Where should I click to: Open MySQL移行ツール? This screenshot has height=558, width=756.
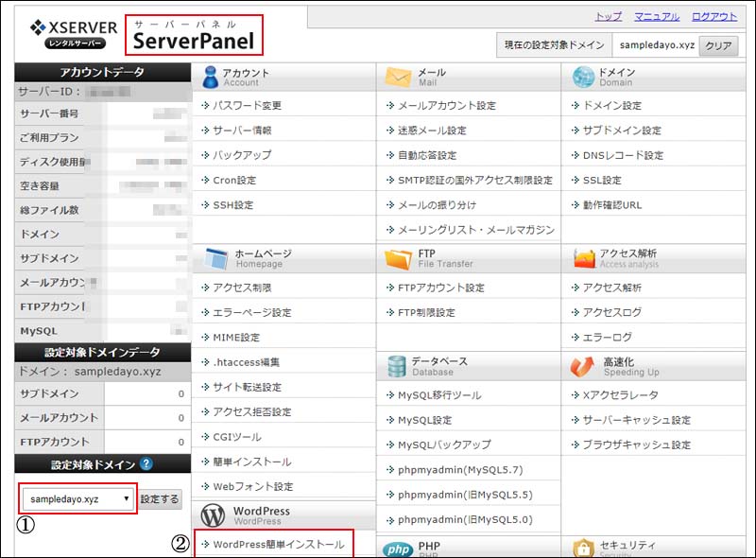439,395
